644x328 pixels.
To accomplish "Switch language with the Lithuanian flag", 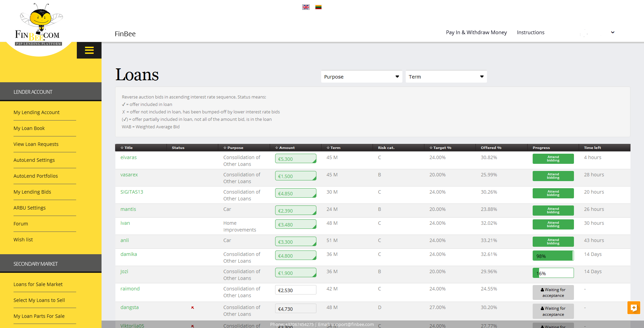I will (x=318, y=7).
